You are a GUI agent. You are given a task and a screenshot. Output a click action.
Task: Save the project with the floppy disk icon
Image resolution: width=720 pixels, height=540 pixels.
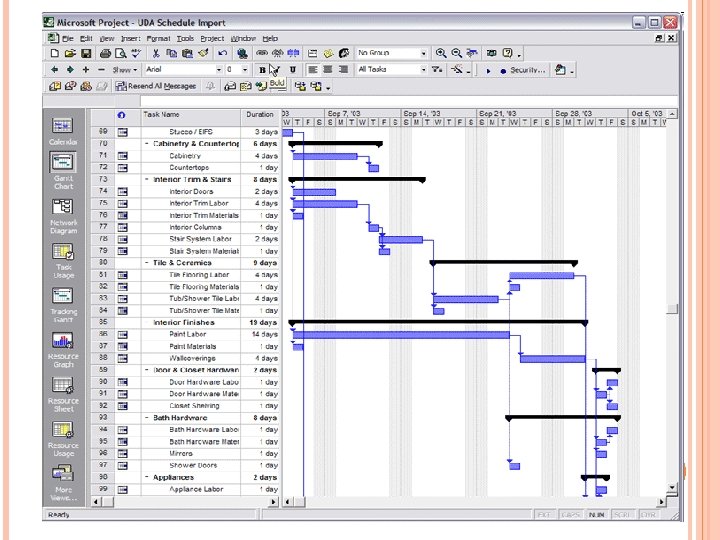click(86, 53)
